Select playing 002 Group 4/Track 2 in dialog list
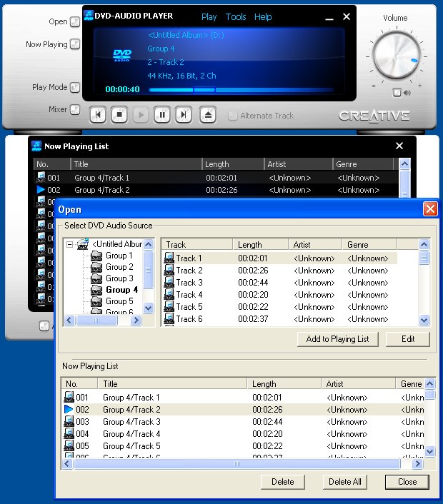 243,410
